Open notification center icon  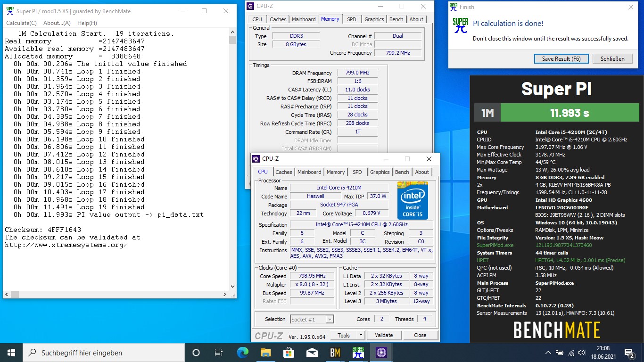629,353
